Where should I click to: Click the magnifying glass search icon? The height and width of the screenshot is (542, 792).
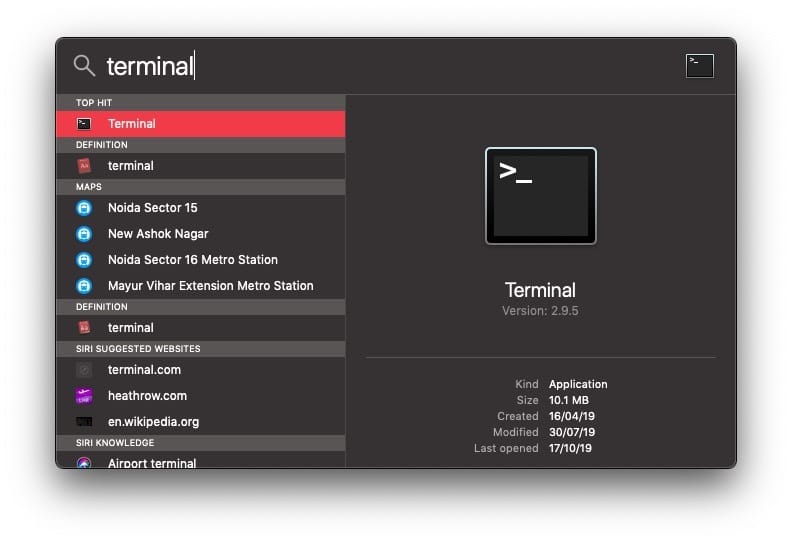click(85, 66)
